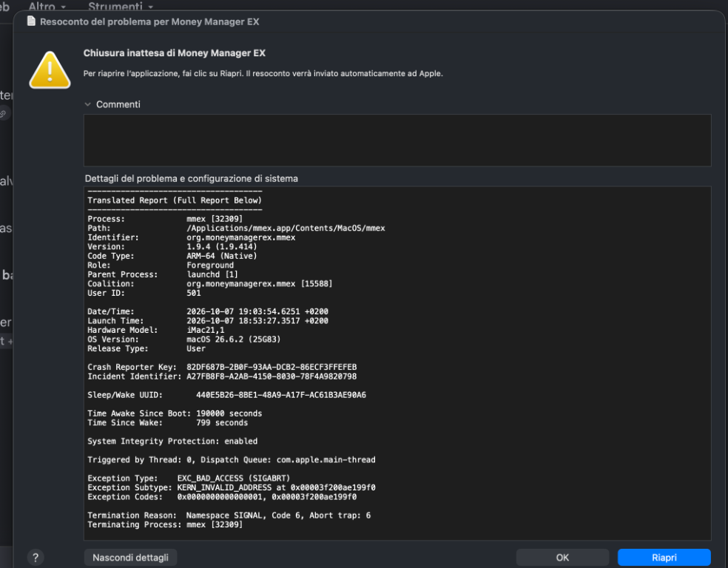Click the "Time Since Wake: 799 seconds" line
728x568 pixels.
tap(168, 423)
